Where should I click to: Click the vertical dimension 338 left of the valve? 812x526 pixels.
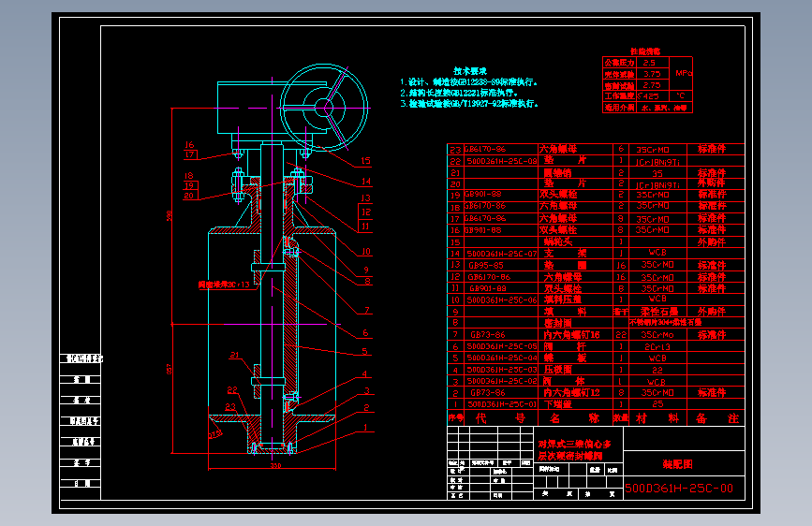point(169,216)
